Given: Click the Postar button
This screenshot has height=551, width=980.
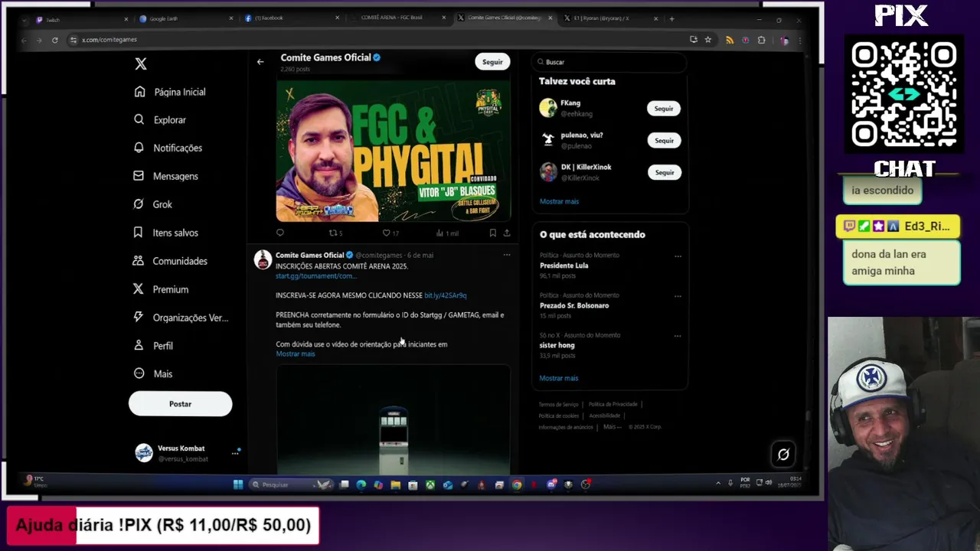Looking at the screenshot, I should 180,404.
